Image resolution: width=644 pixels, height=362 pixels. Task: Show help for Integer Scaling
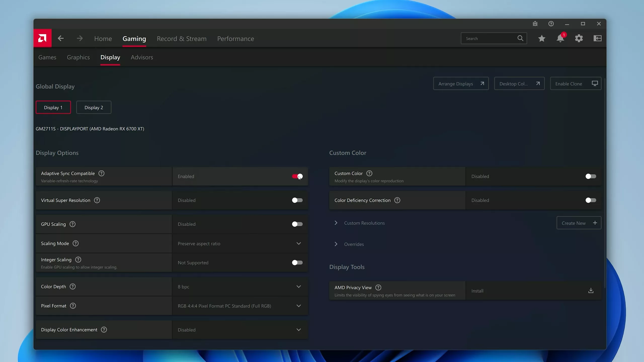point(78,259)
